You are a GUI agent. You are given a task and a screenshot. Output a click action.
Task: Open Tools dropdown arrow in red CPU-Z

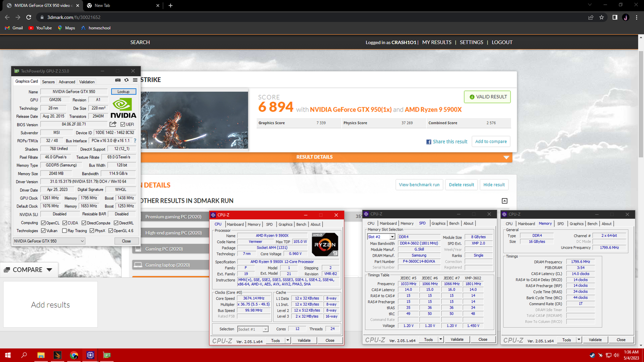288,341
